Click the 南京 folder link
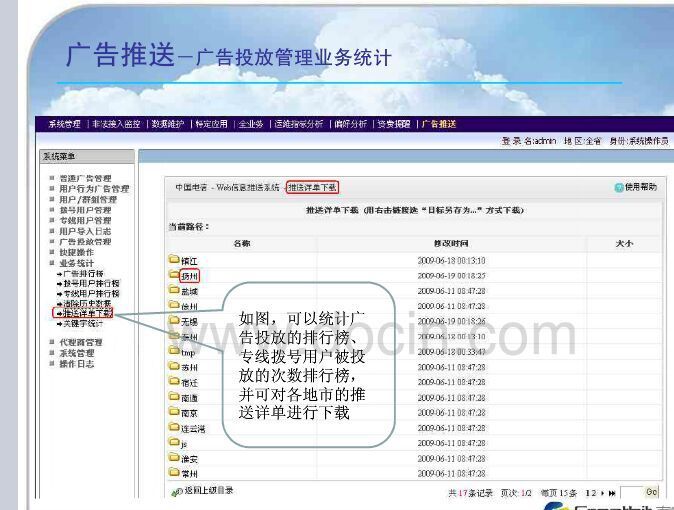This screenshot has width=674, height=510. tap(189, 413)
